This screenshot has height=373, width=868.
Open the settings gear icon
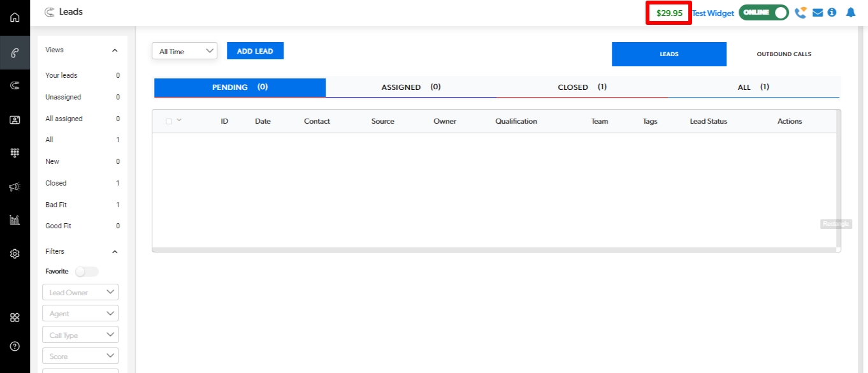[x=15, y=254]
